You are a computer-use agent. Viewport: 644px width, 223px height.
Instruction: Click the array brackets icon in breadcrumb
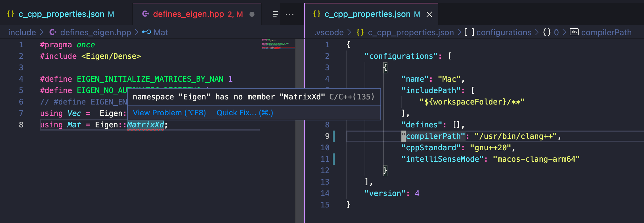coord(469,32)
